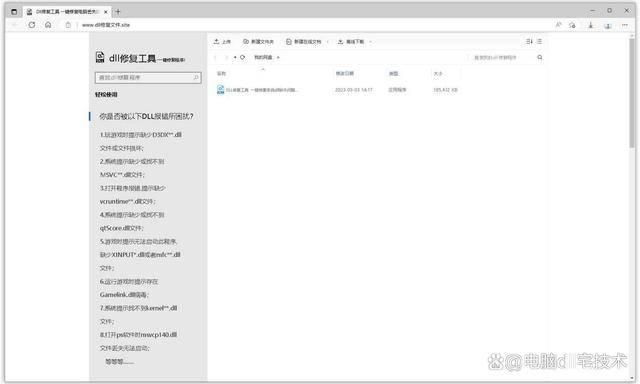Screen dimensions: 640x384
Task: Focus the file search field in the pane
Action: point(502,58)
